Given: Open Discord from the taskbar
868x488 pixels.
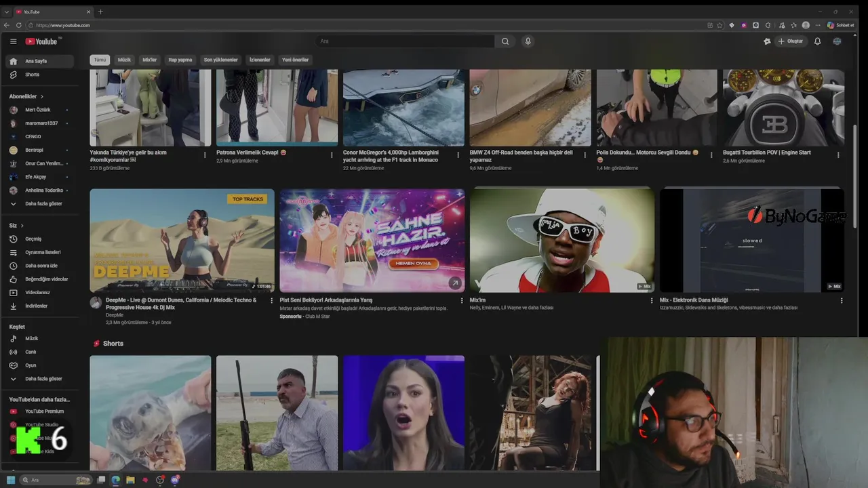Looking at the screenshot, I should (175, 480).
